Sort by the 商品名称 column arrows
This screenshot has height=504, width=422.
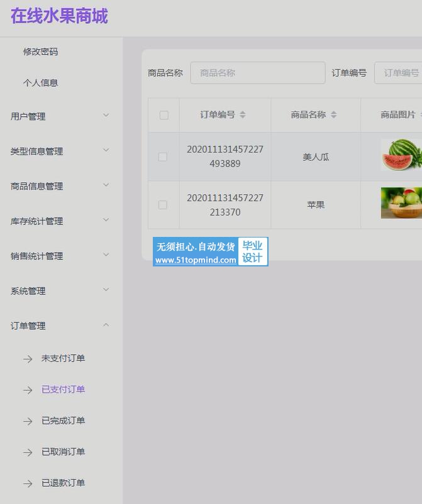point(334,114)
